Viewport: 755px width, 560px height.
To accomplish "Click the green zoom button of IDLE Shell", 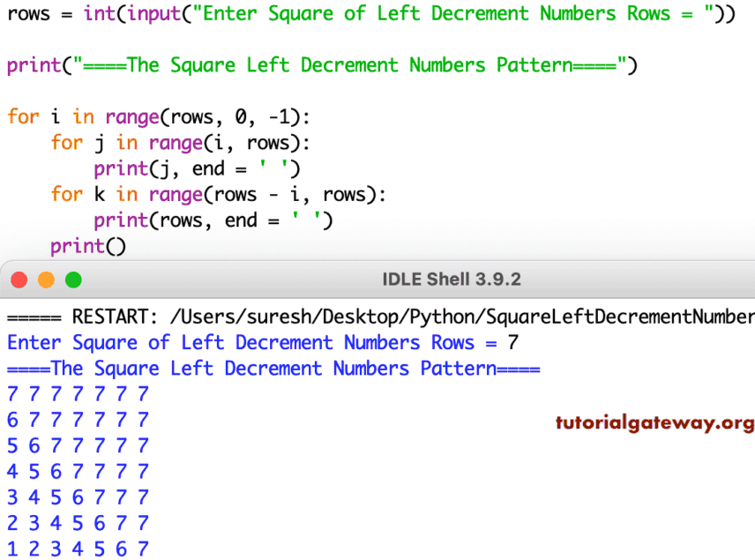I will coord(74,280).
